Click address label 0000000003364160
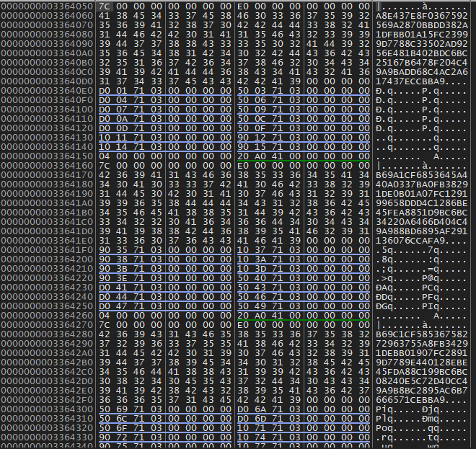 [47, 166]
